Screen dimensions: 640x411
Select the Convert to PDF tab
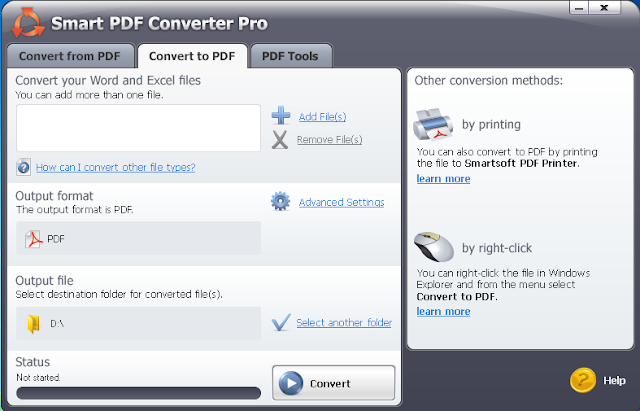pos(192,56)
